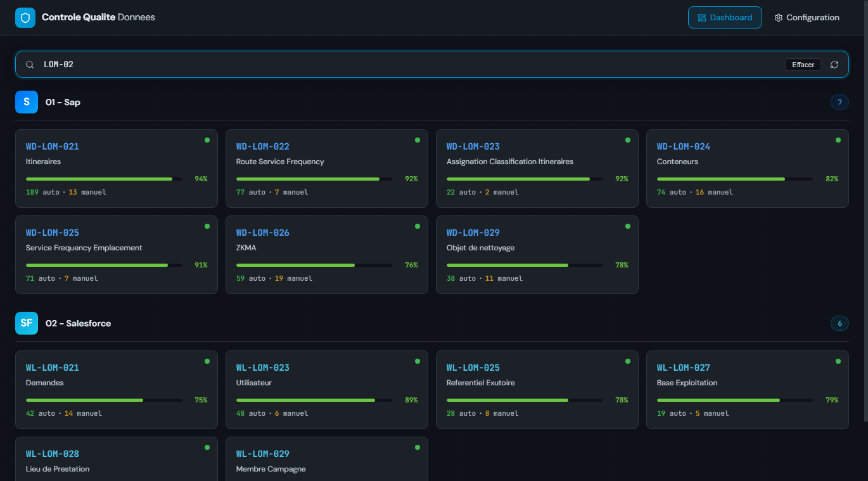Click the 'Controle Qualite Donnees' app title

[x=98, y=18]
